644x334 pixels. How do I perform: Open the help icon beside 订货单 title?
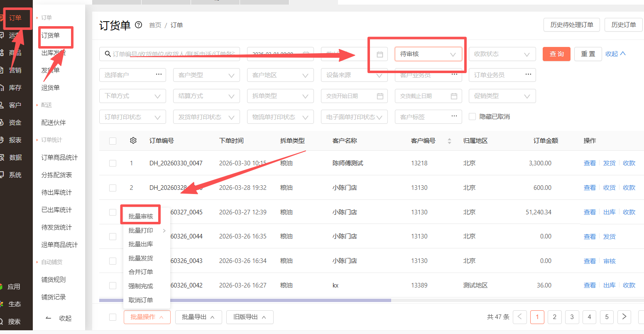coord(139,25)
